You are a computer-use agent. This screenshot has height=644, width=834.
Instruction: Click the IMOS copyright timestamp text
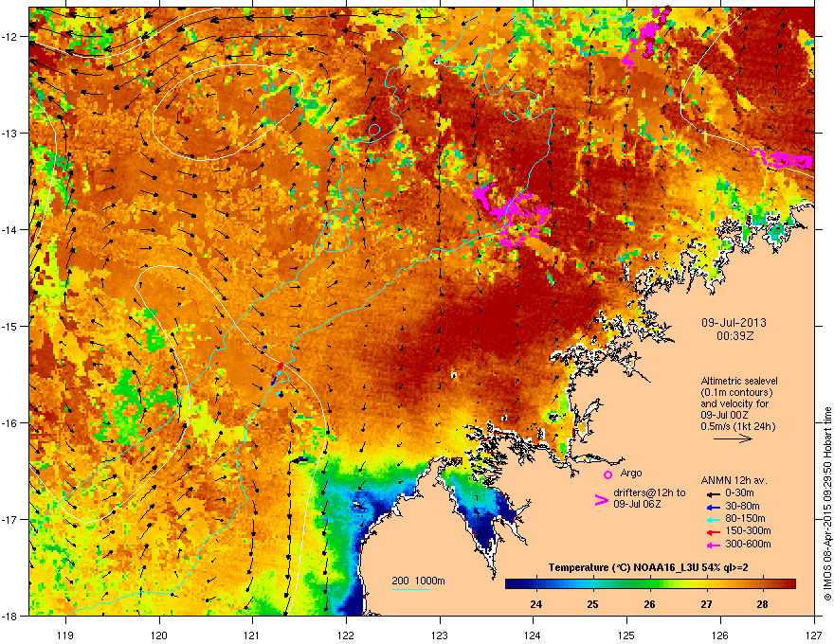827,504
